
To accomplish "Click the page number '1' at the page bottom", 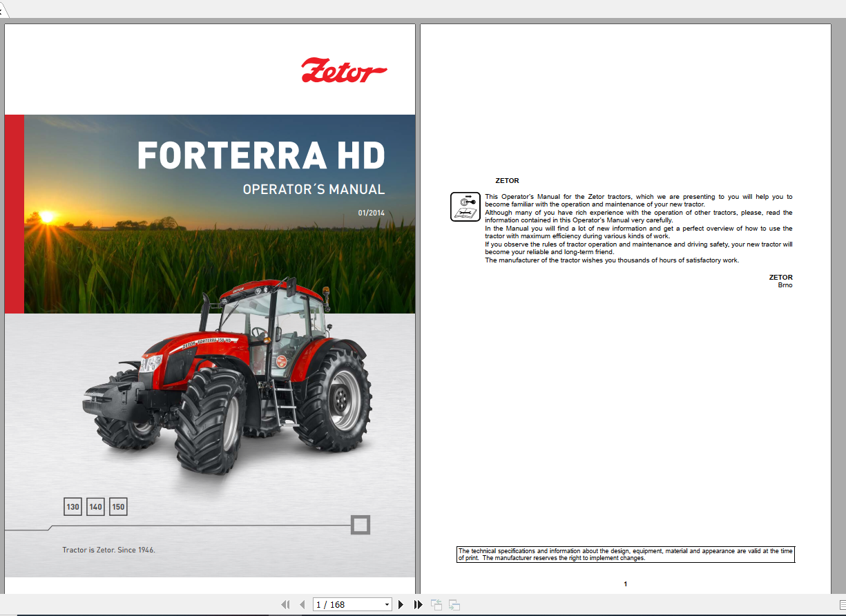I will (626, 584).
